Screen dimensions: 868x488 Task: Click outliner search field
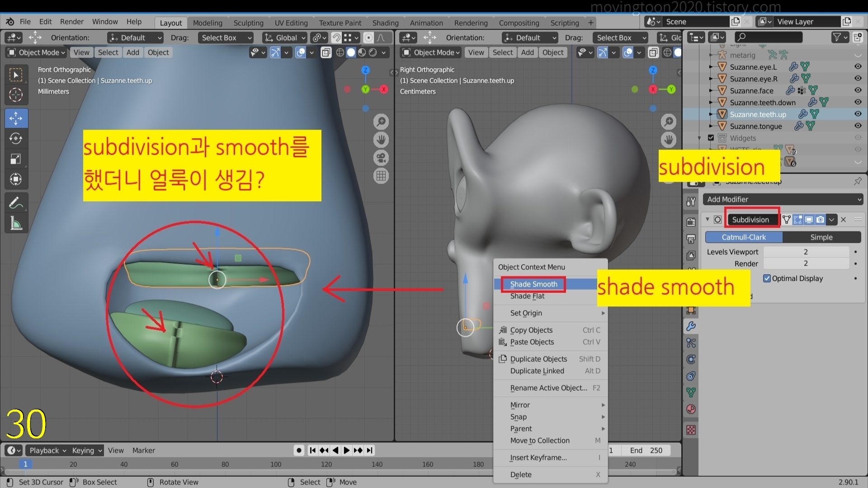click(x=769, y=38)
